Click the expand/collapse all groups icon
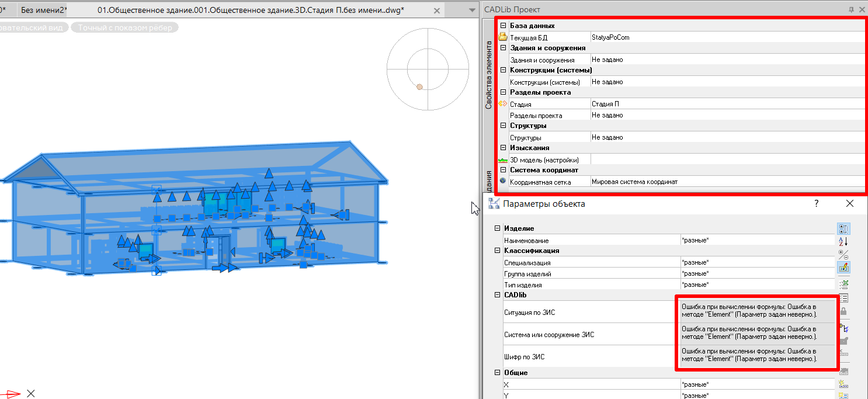The width and height of the screenshot is (868, 399). point(843,254)
